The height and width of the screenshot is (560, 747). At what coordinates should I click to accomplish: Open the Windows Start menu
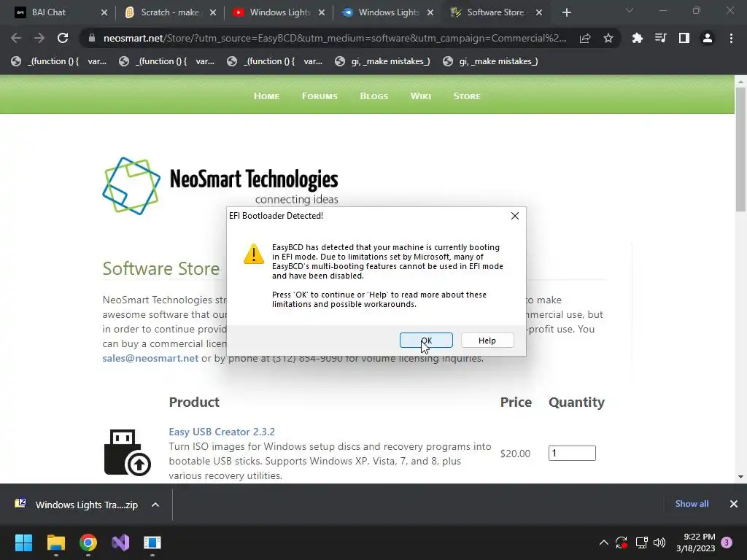point(23,542)
